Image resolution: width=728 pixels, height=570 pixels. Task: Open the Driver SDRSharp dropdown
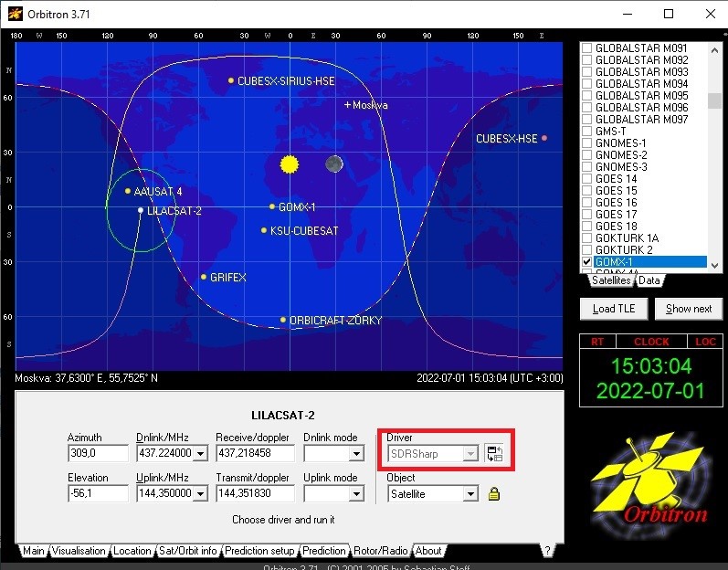[470, 453]
